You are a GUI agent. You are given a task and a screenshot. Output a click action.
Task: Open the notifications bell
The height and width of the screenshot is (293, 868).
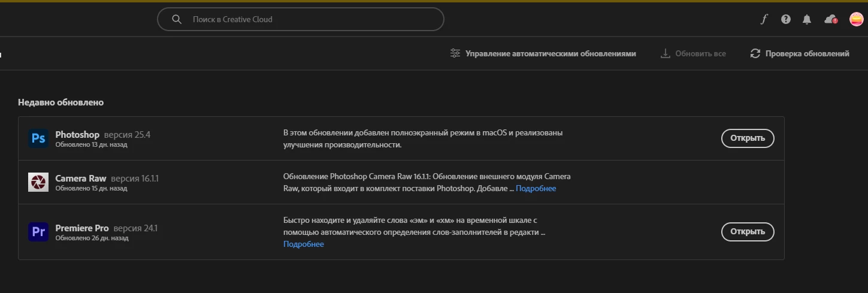click(x=807, y=19)
